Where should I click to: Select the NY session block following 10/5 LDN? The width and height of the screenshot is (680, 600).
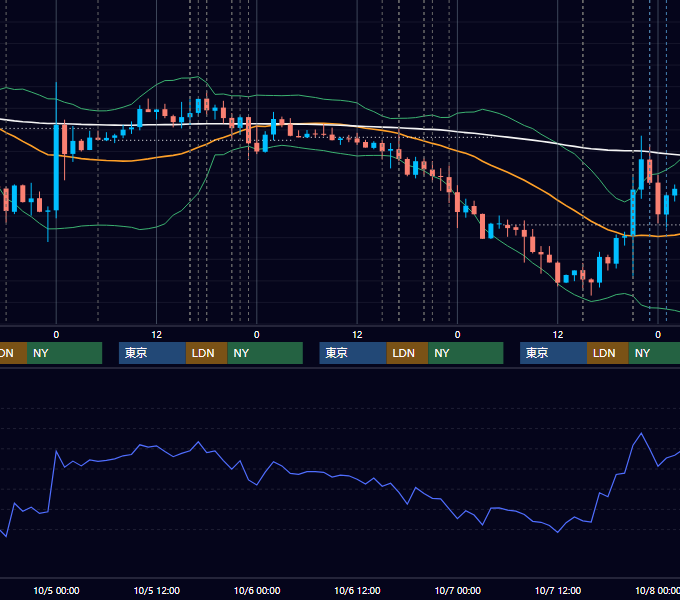[x=265, y=353]
